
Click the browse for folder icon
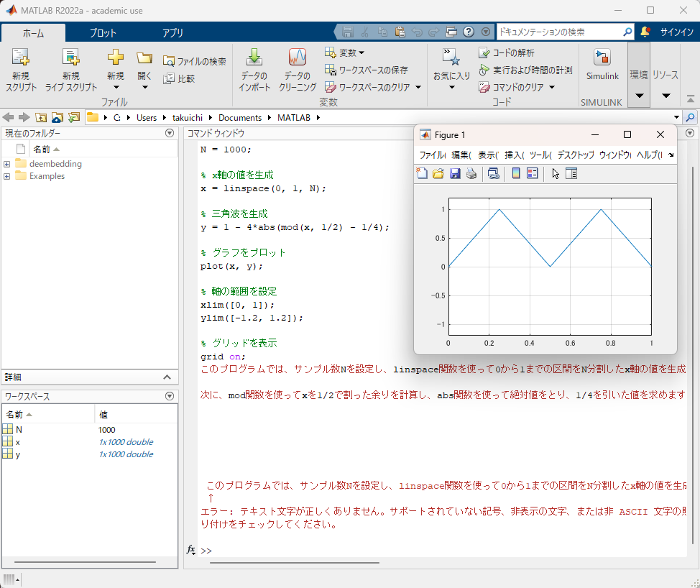57,117
